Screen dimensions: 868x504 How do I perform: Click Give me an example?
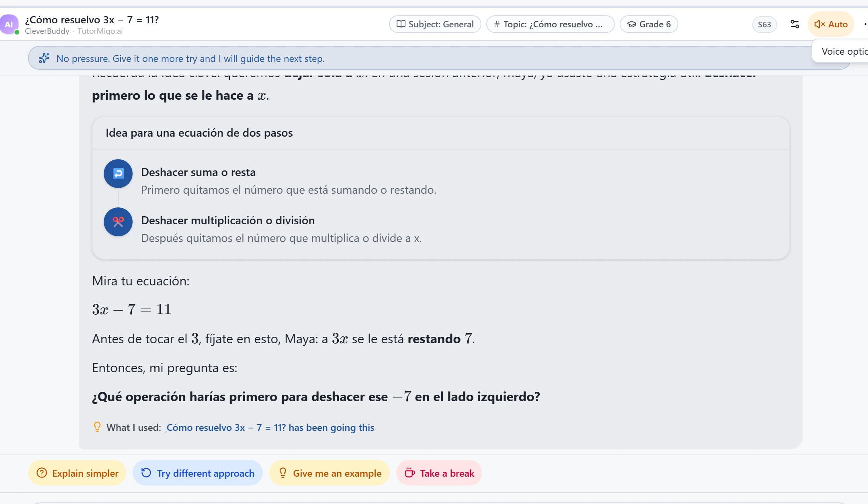coord(330,473)
